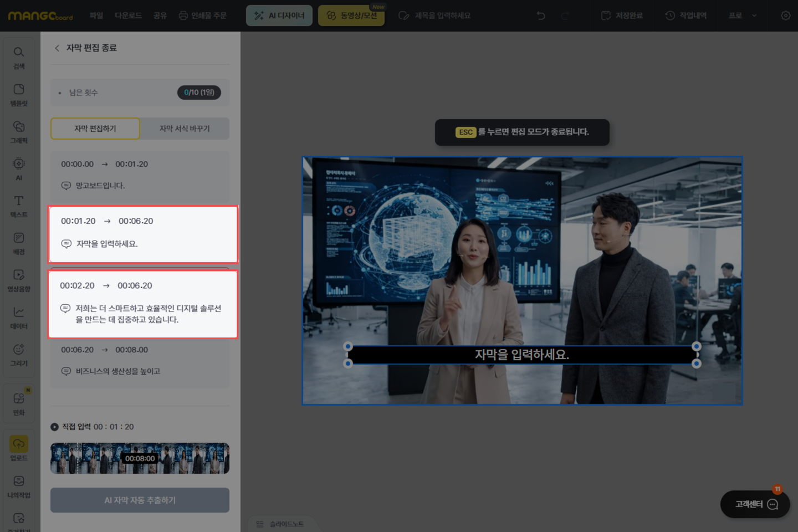Go back via 자막 편집 종료 arrow
798x532 pixels.
tap(57, 48)
